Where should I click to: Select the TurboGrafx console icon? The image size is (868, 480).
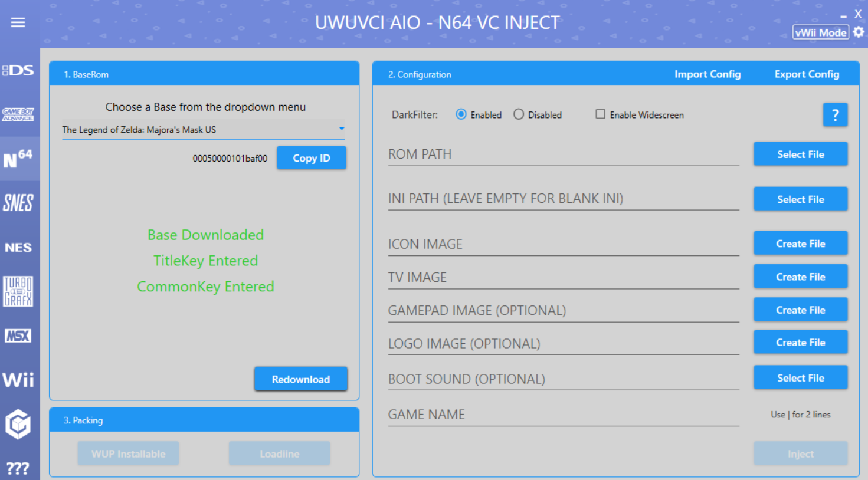click(x=18, y=291)
